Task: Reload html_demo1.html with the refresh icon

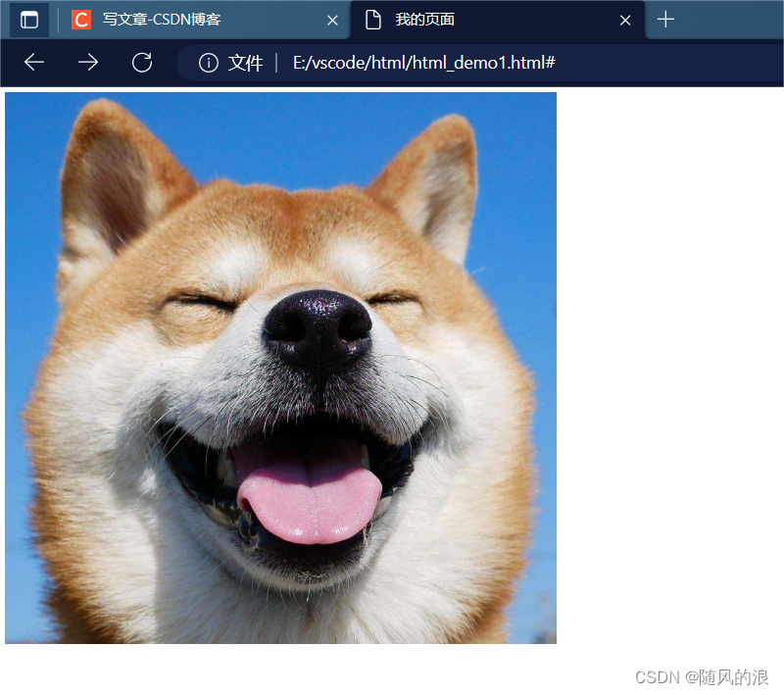Action: tap(141, 62)
